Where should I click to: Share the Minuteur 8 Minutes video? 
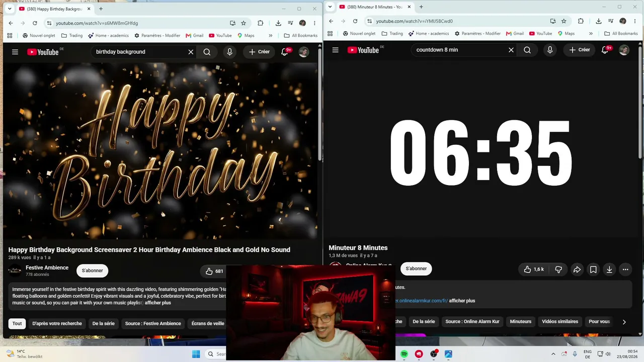(577, 269)
